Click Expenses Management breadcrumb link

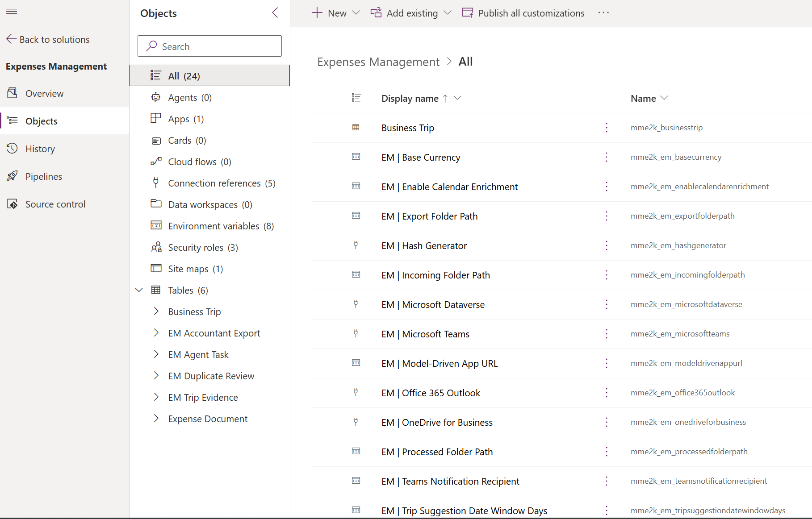(378, 62)
